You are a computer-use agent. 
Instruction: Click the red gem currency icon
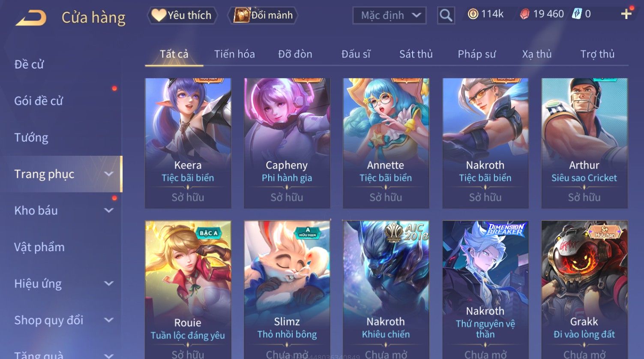524,14
